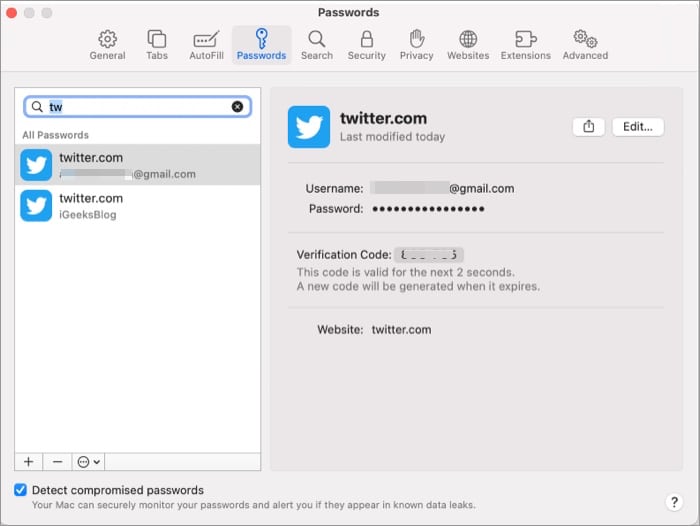
Task: Click the 'Last modified today' text
Action: (x=392, y=137)
